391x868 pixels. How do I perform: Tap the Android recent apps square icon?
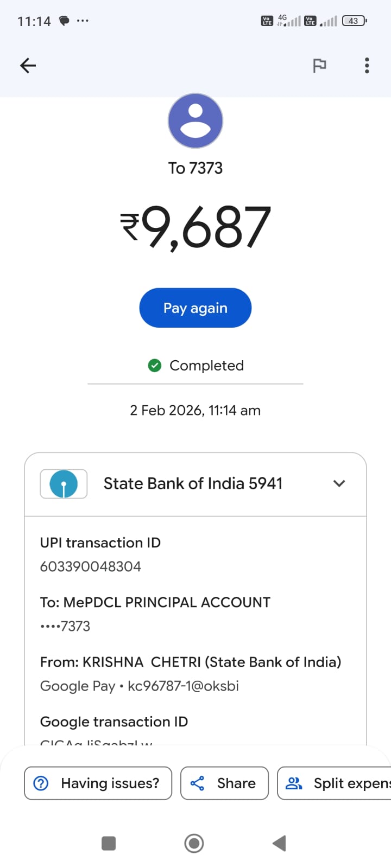point(109,843)
